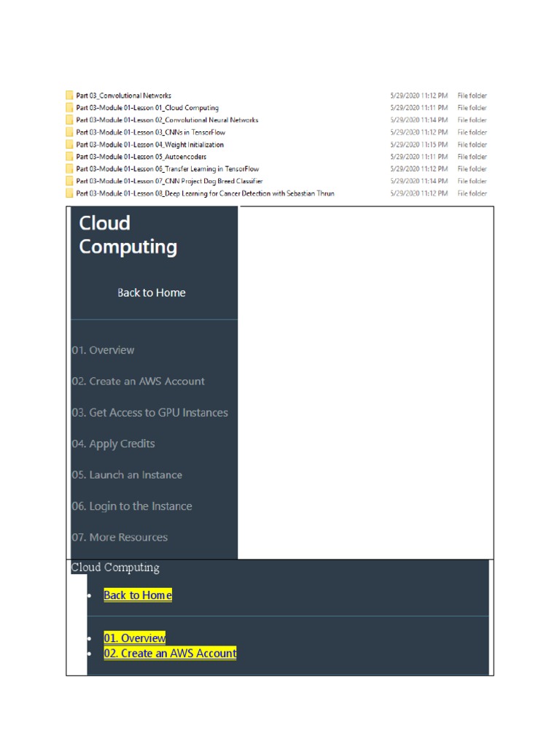The width and height of the screenshot is (560, 747).
Task: Open 04. Apply Credits lesson
Action: tap(113, 444)
